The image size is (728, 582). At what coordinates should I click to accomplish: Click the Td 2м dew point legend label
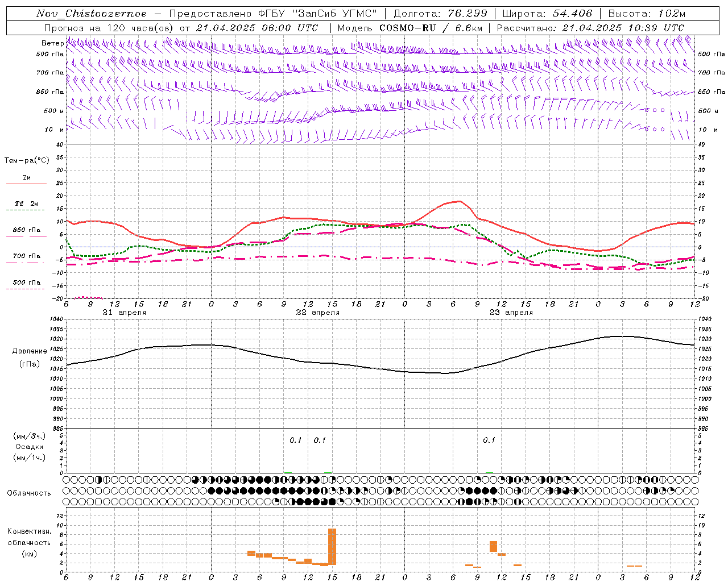[27, 203]
